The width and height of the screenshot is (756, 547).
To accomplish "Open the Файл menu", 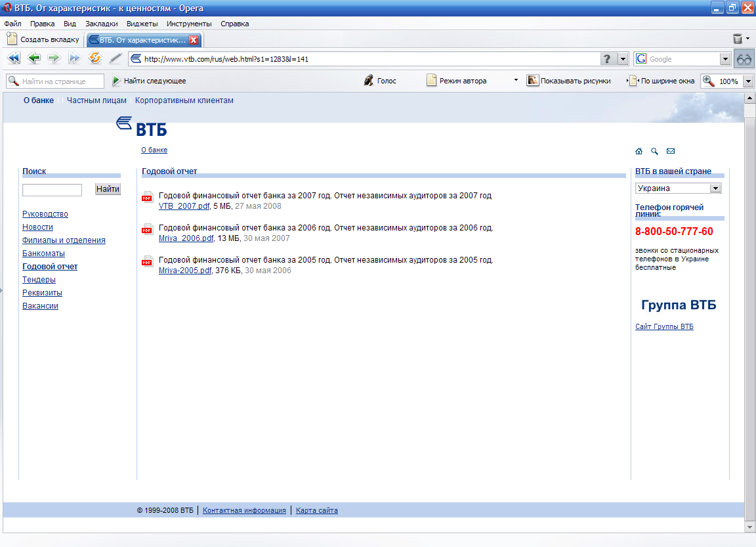I will (13, 24).
